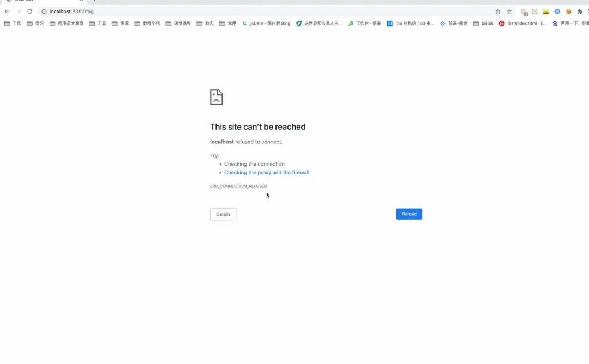Open the dist/index.html bookmark

coord(522,23)
